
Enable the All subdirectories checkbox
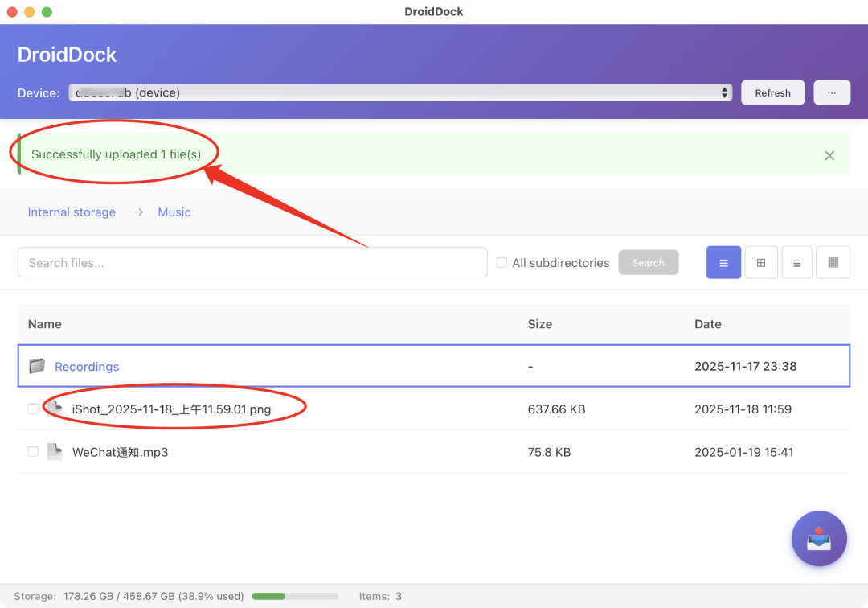(x=502, y=262)
